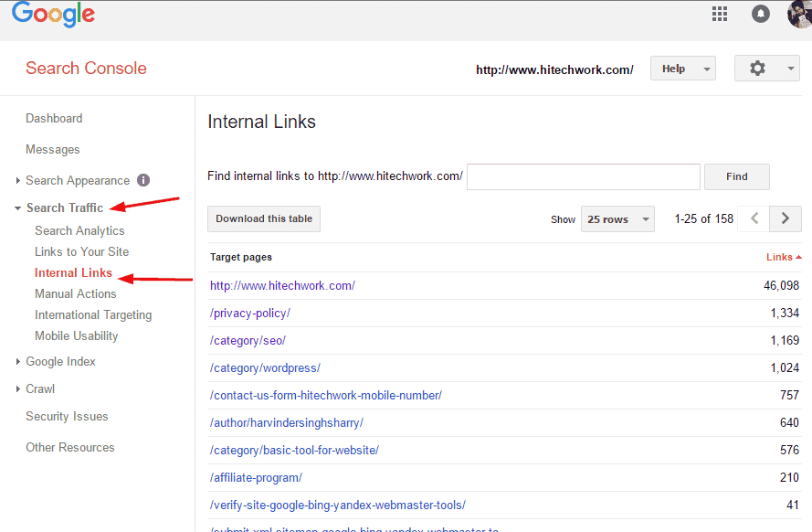Open the notifications bell icon
Image resolution: width=812 pixels, height=532 pixels.
pos(760,14)
